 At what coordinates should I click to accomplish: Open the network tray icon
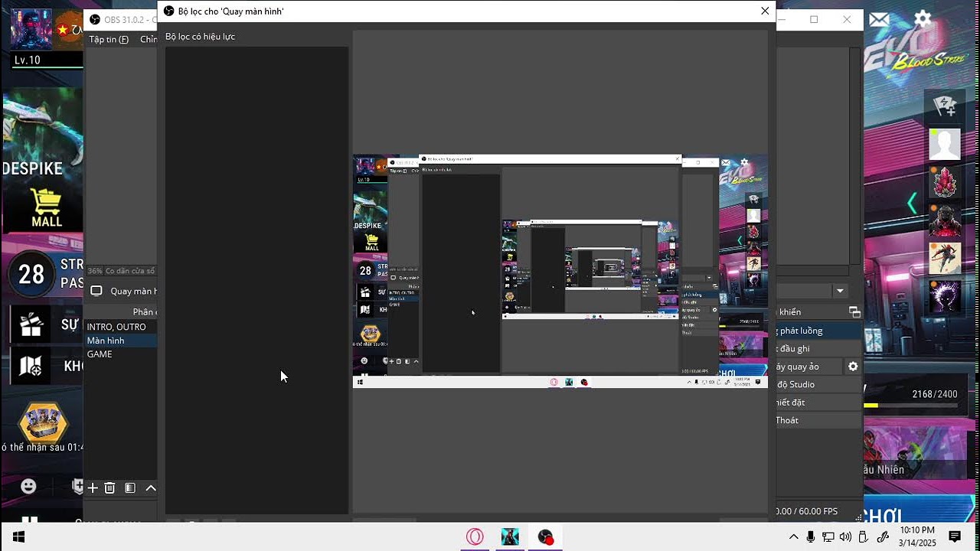tap(828, 537)
